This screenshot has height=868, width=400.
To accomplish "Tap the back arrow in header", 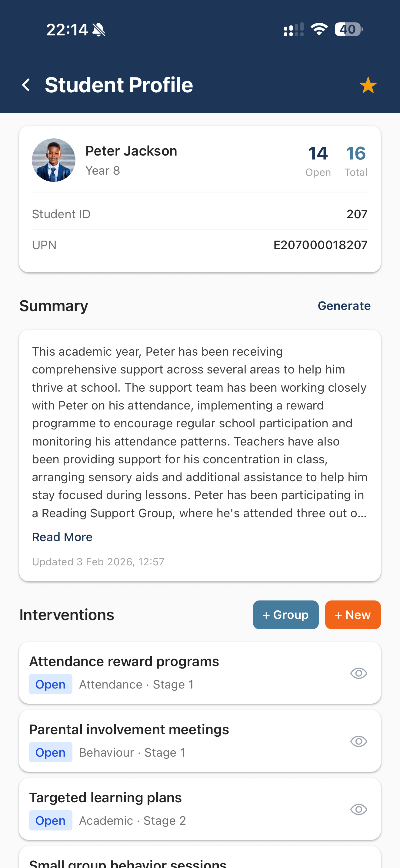I will (x=26, y=84).
